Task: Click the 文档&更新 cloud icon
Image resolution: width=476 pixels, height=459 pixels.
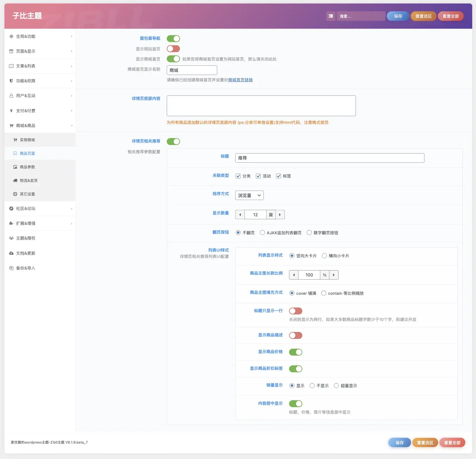Action: [11, 253]
